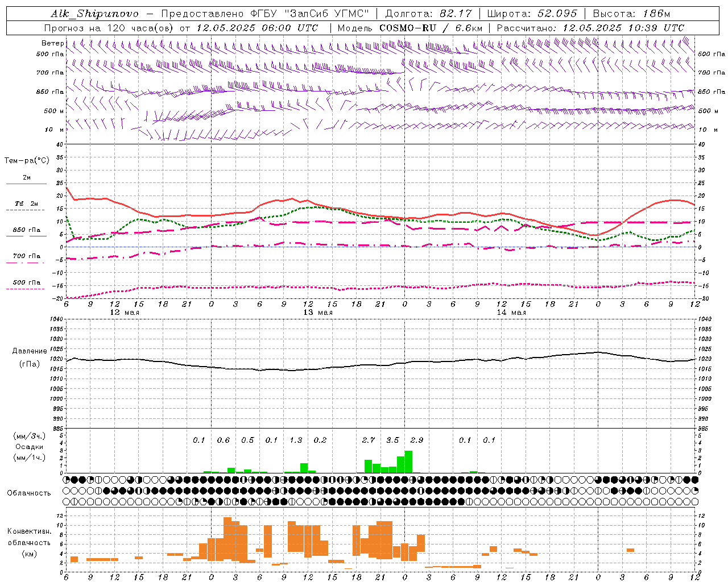Click the '1.3' precipitation value
The image size is (728, 582).
pos(296,440)
